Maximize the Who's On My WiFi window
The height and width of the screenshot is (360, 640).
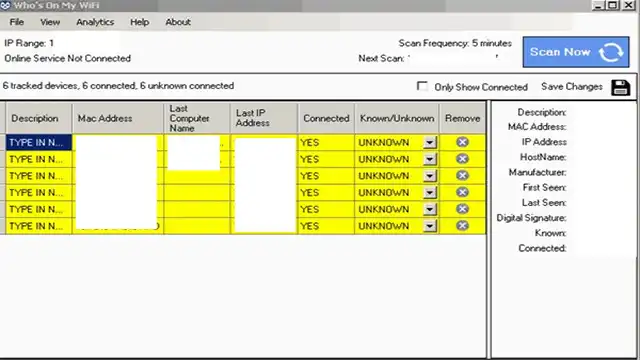click(613, 5)
